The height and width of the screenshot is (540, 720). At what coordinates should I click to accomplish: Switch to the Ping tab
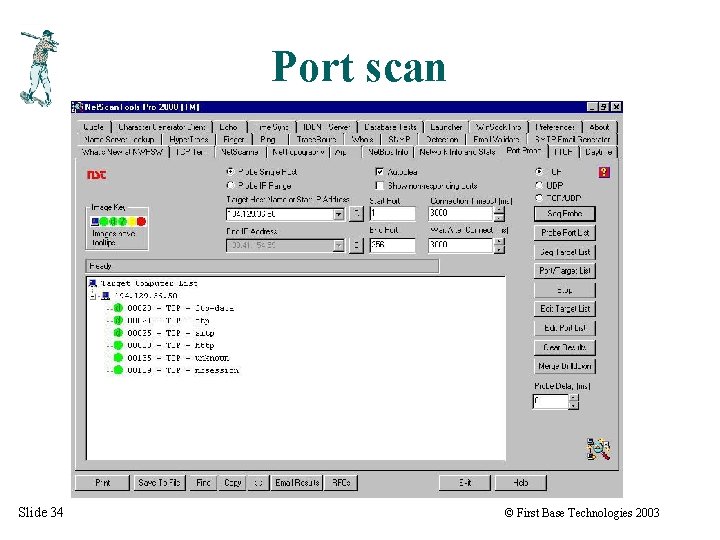point(268,139)
